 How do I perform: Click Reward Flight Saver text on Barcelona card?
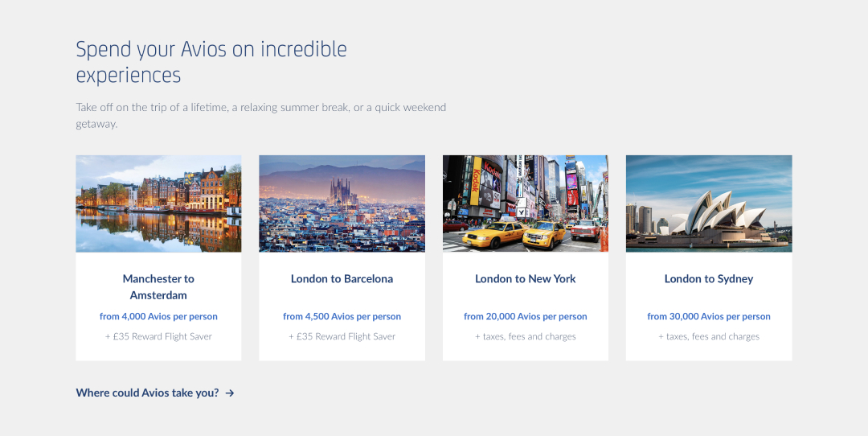(342, 337)
